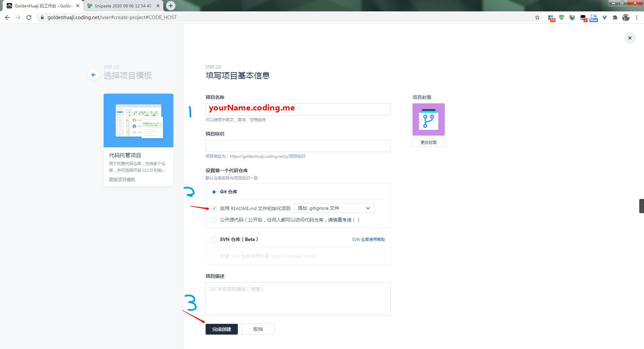Viewport: 644px width, 349px height.
Task: Open a new browser tab
Action: tap(171, 6)
